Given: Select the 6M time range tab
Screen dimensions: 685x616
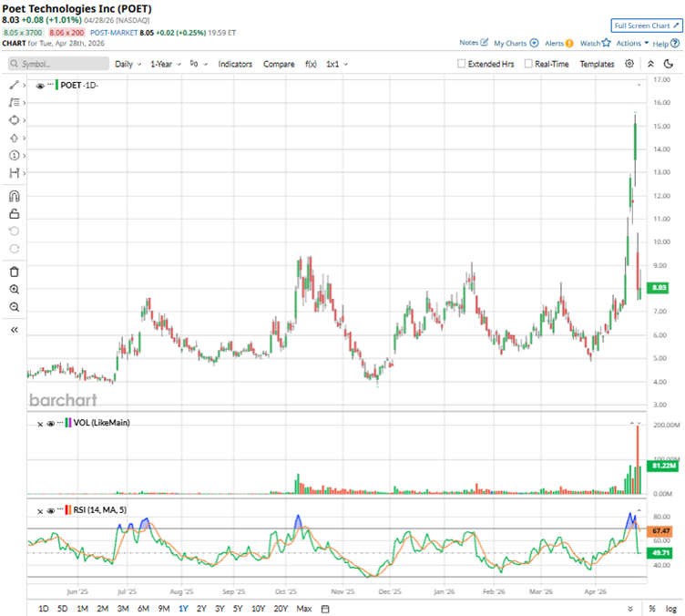Looking at the screenshot, I should click(x=143, y=608).
